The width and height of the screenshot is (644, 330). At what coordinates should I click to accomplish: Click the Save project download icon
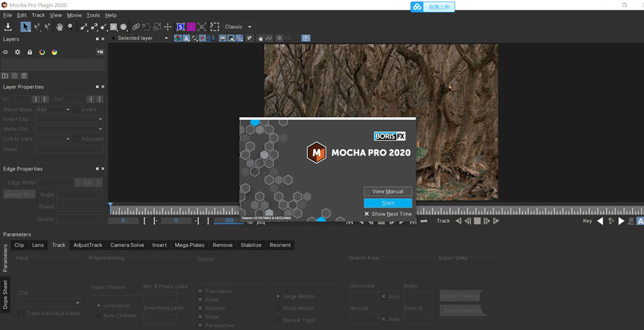pyautogui.click(x=8, y=26)
